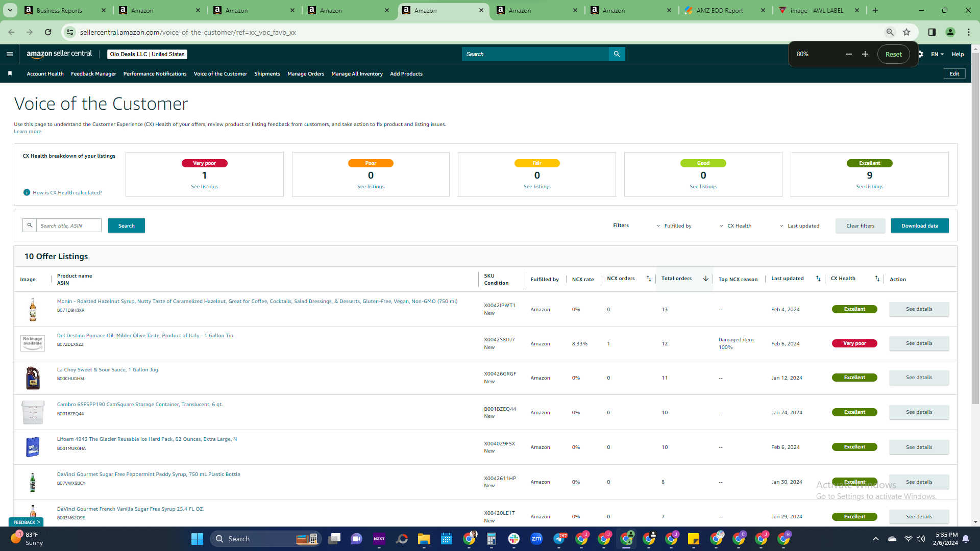Click the bookmark icon beside Account Health

(10, 74)
